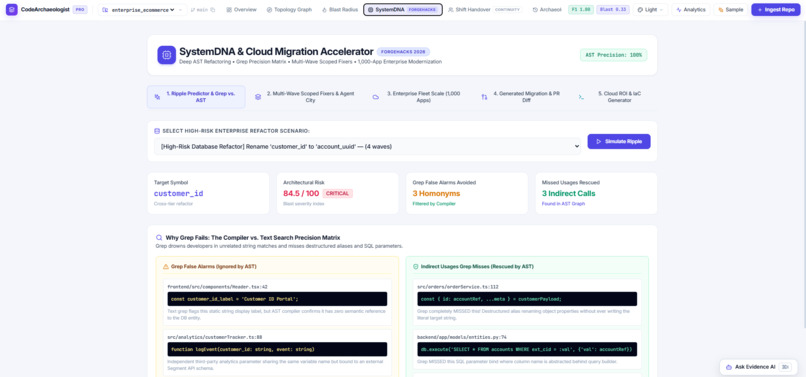Screen dimensions: 806x377
Task: Click the shield icon of Indirect Usages Grep Misses
Action: pyautogui.click(x=416, y=266)
